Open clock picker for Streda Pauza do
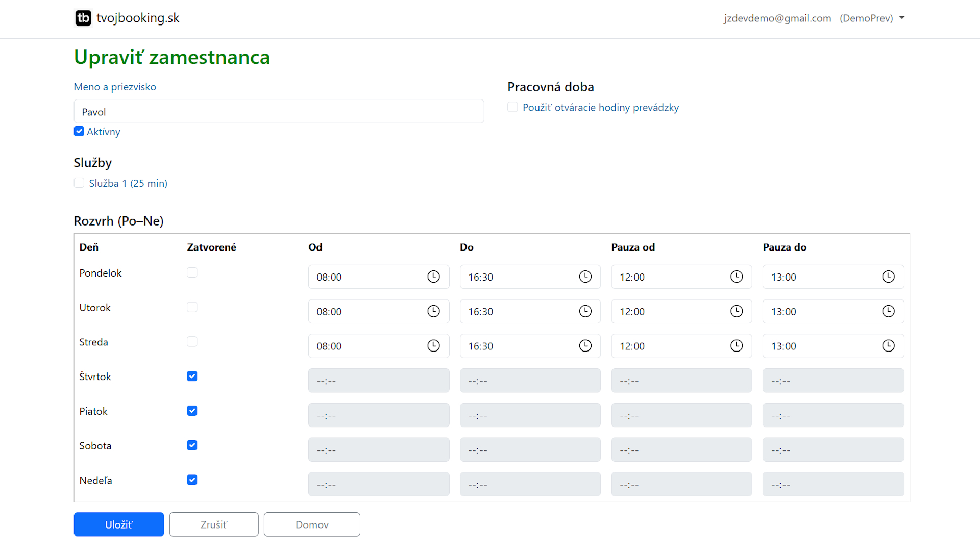Screen dimensions: 980x551 888,346
